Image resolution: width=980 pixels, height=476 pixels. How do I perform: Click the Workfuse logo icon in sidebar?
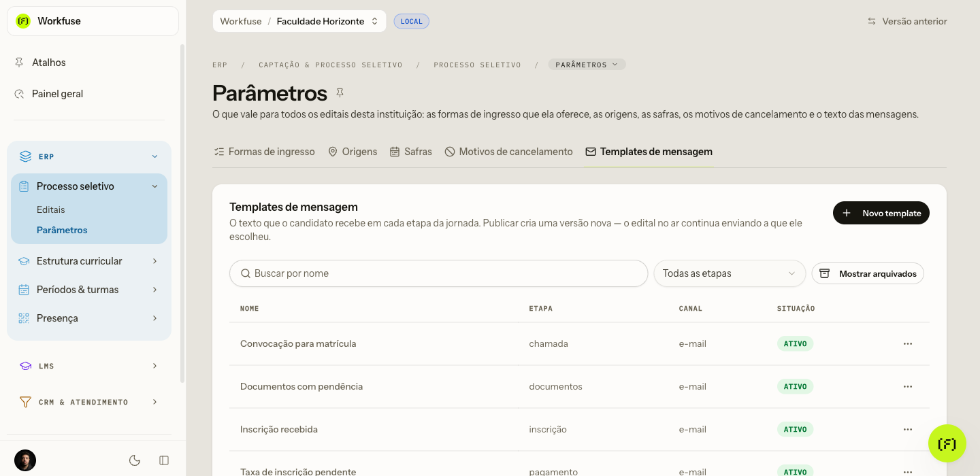coord(23,21)
